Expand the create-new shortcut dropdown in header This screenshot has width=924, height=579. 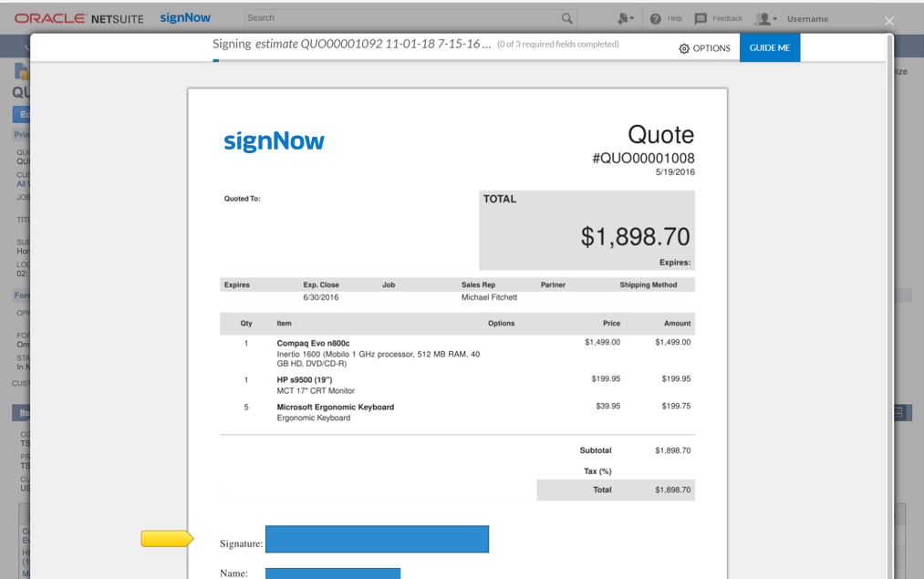click(x=625, y=18)
